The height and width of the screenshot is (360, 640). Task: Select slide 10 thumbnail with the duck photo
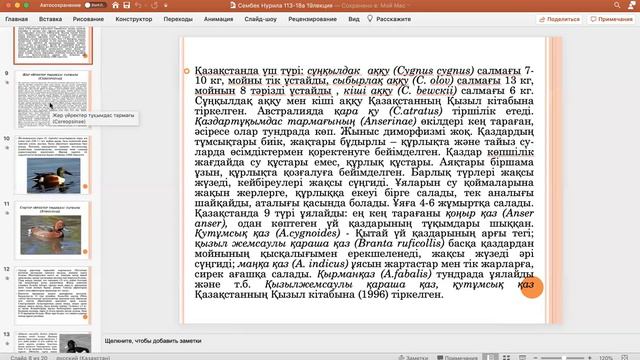52,165
